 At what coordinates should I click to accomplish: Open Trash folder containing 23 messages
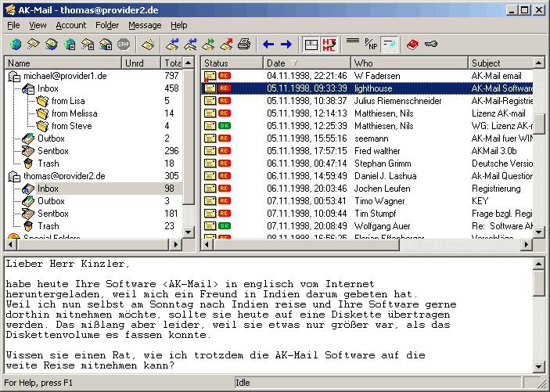tap(49, 226)
